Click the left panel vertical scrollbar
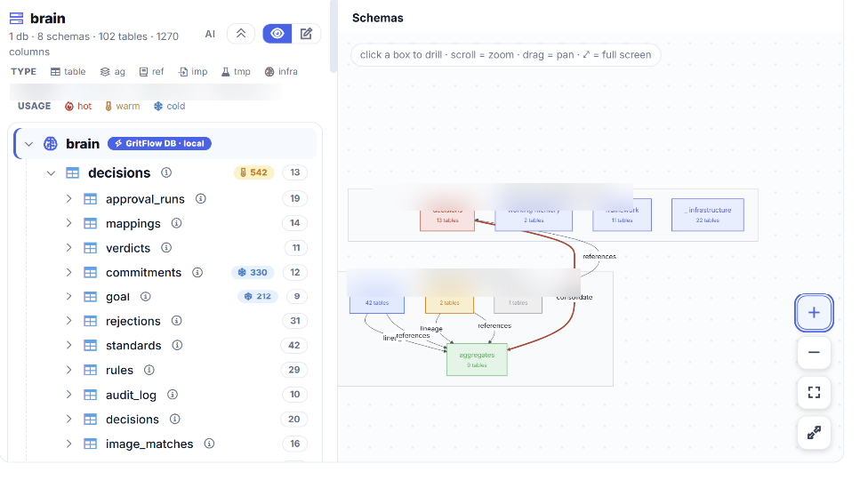This screenshot has height=480, width=868. pos(334,36)
